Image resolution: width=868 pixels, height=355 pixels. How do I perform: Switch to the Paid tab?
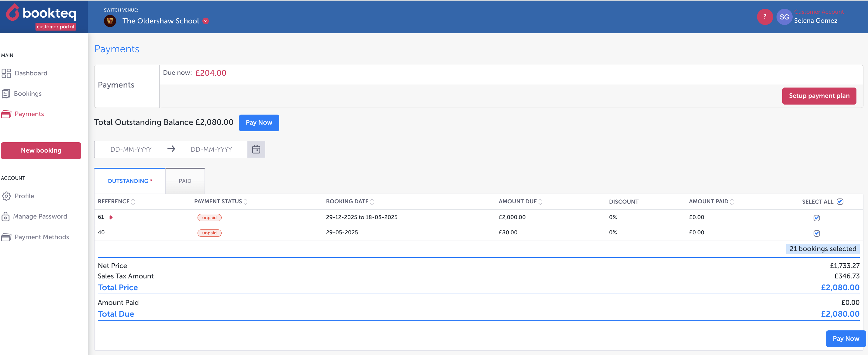tap(185, 181)
